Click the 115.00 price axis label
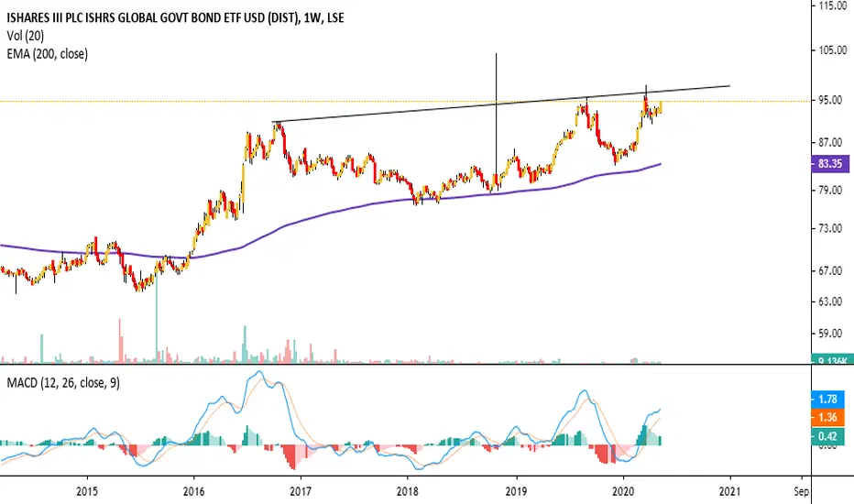 [x=833, y=5]
